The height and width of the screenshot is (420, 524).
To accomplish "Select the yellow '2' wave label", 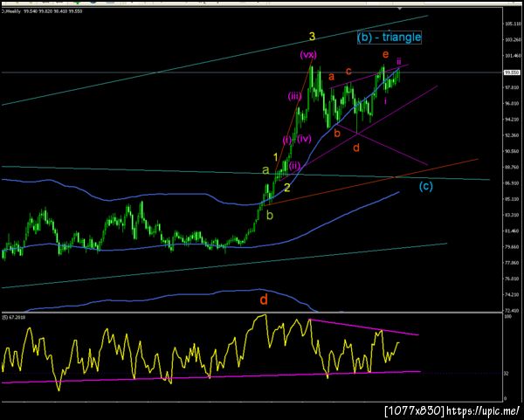I will click(x=287, y=188).
